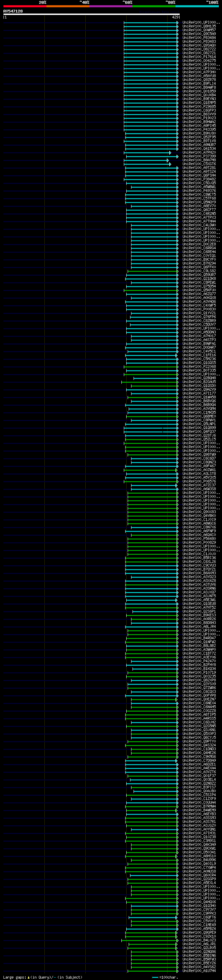Open hit UniRef100_B9EYN3
This screenshot has height=980, width=222.
tap(199, 99)
